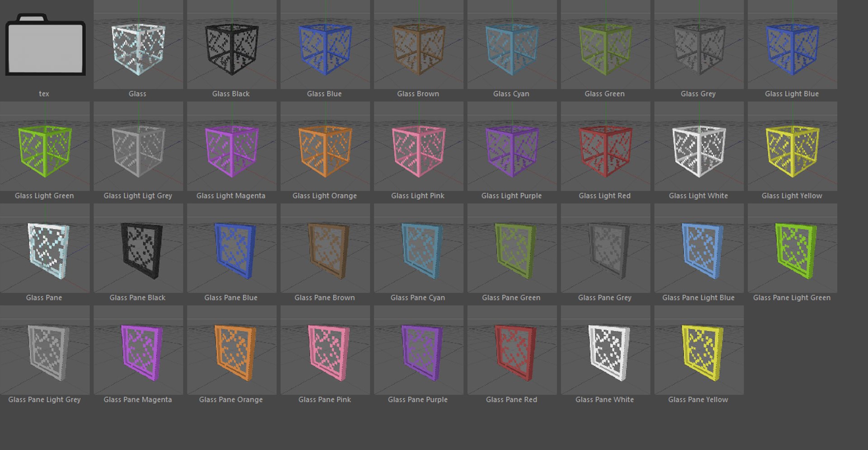Click the 'Glass Pane Light Green' name label
Screen dimensions: 868x450
pyautogui.click(x=792, y=298)
